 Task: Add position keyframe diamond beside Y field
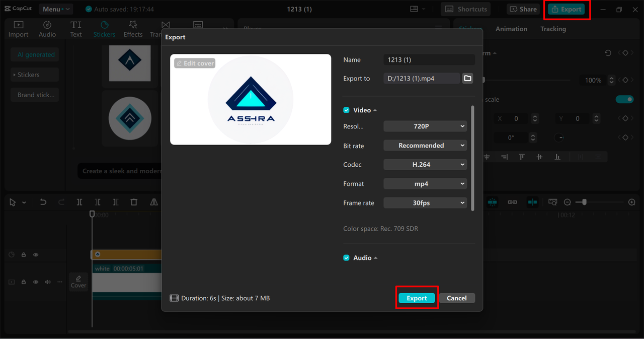coord(625,118)
